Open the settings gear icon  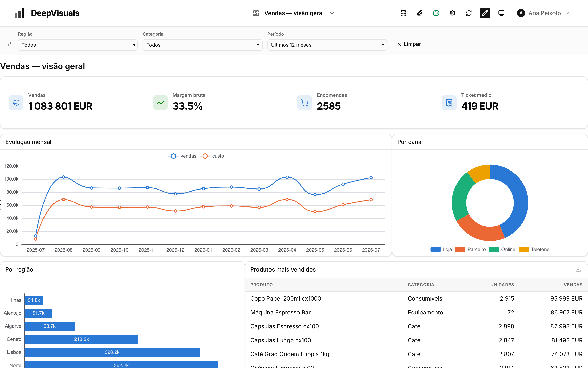452,13
